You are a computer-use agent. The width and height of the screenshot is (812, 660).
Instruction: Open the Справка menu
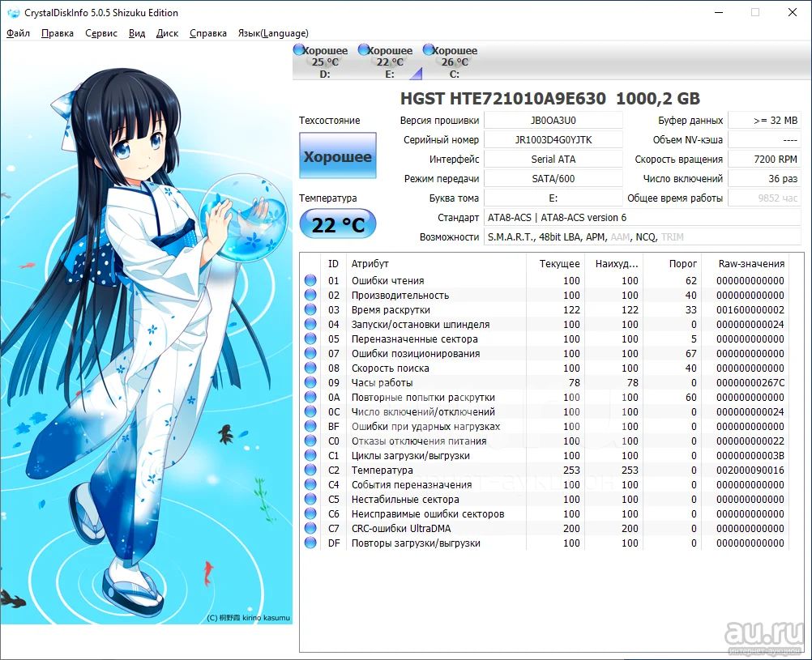coord(208,33)
